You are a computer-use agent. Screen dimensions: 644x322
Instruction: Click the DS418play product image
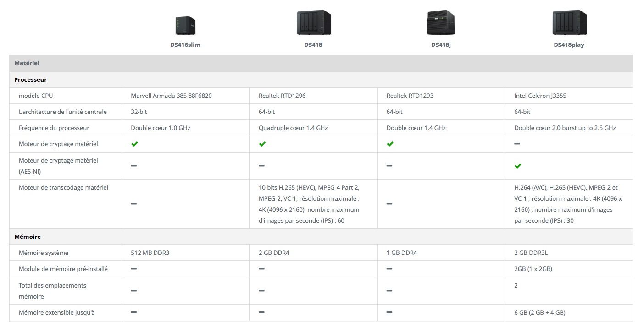tap(569, 23)
